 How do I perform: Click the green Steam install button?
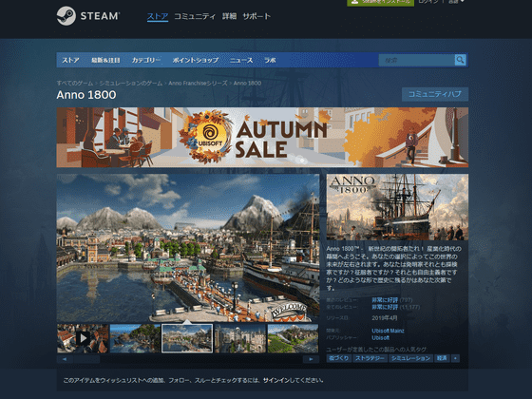(380, 2)
